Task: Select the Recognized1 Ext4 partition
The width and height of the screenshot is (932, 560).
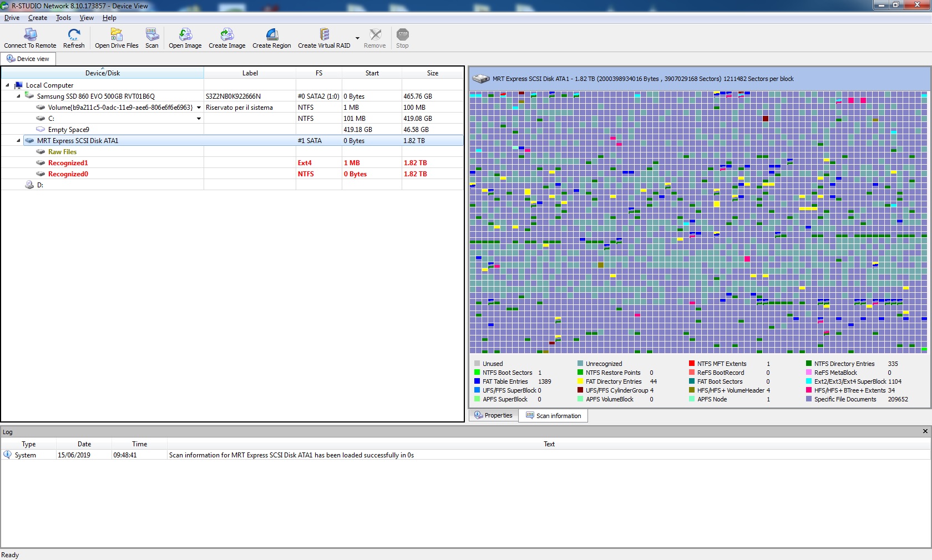Action: click(x=68, y=163)
